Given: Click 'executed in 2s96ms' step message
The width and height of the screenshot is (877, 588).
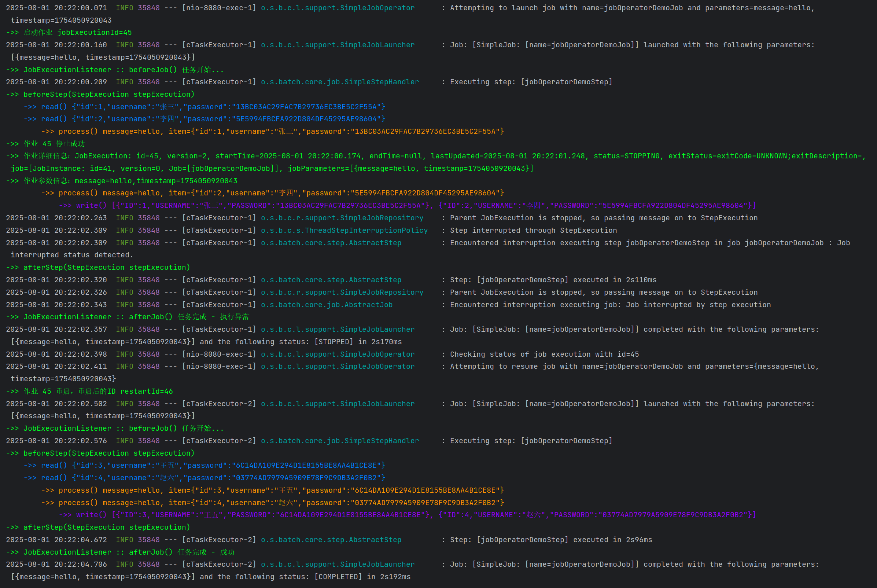Looking at the screenshot, I should click(612, 540).
